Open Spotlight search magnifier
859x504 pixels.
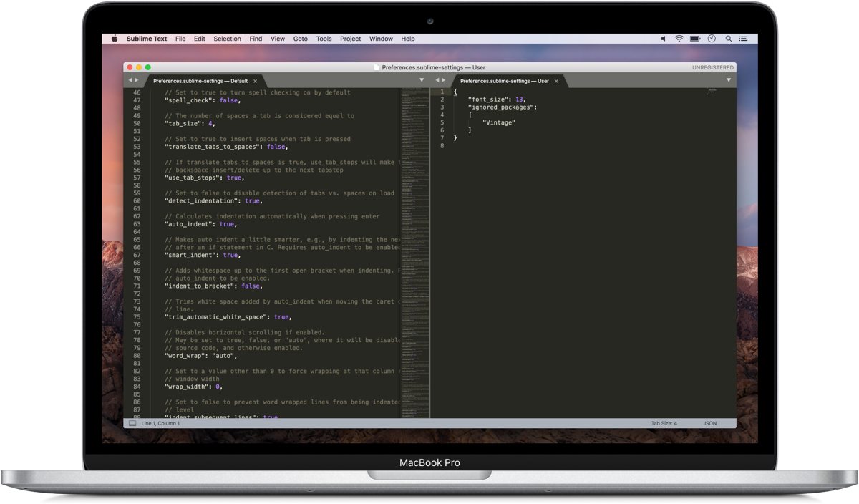pyautogui.click(x=729, y=39)
